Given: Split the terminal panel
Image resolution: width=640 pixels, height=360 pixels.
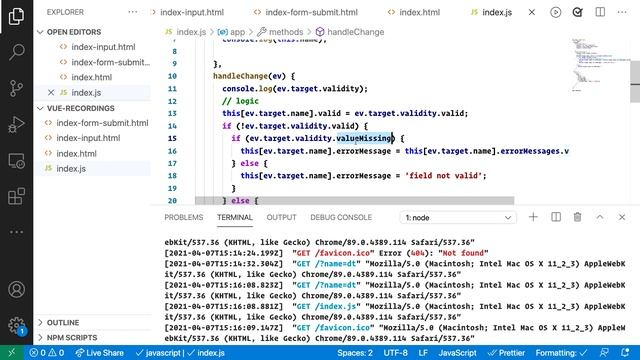Looking at the screenshot, I should point(556,217).
